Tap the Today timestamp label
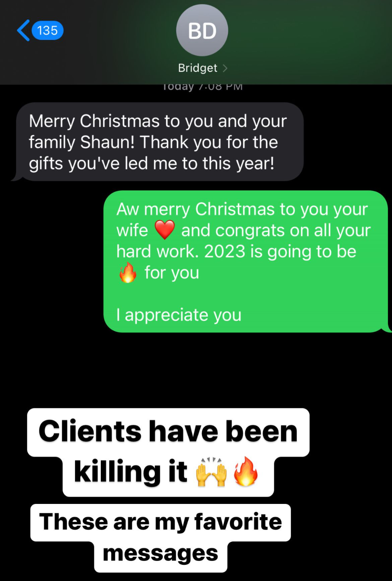Viewport: 392px width, 581px height. pos(202,87)
